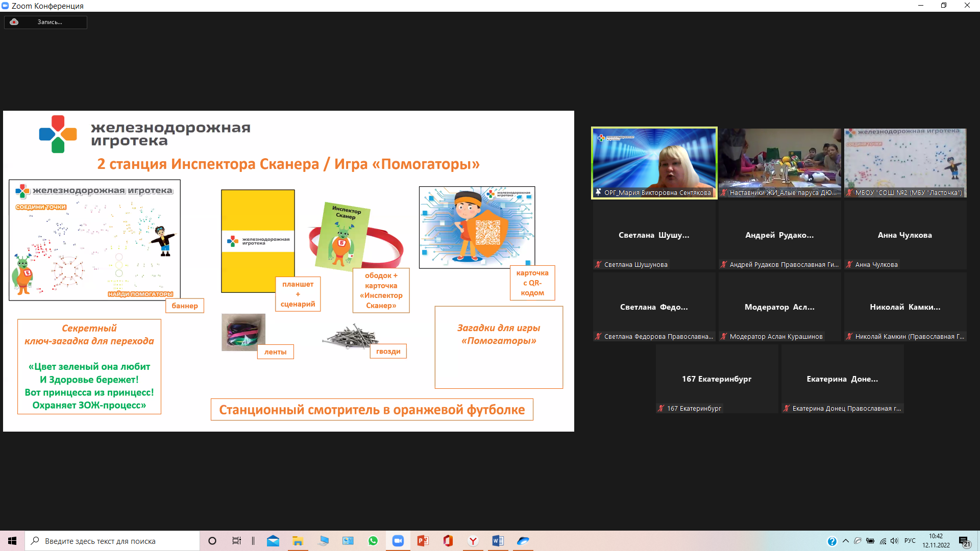Check battery status in system tray
Screen dimensions: 980x551
coord(870,541)
